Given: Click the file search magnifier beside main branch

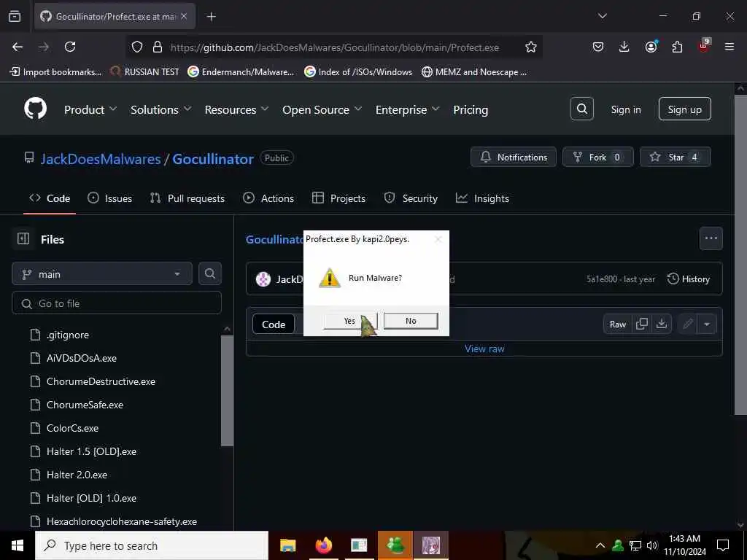Looking at the screenshot, I should coord(210,273).
